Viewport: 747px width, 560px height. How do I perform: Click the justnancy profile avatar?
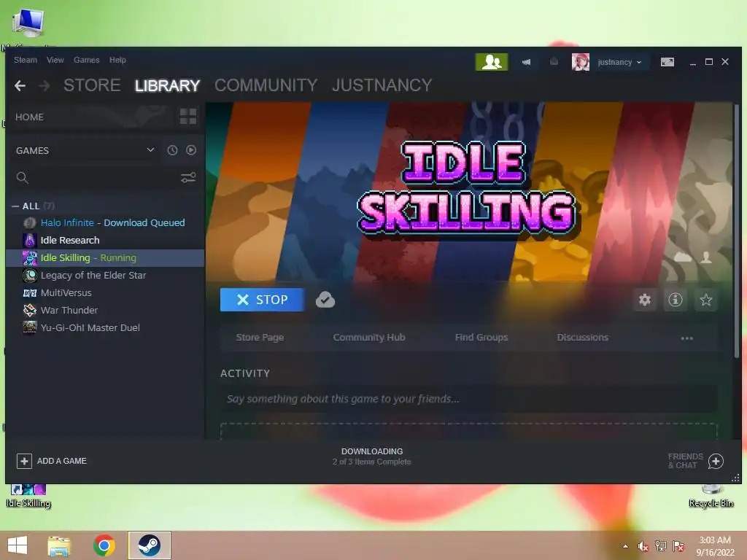pyautogui.click(x=580, y=62)
